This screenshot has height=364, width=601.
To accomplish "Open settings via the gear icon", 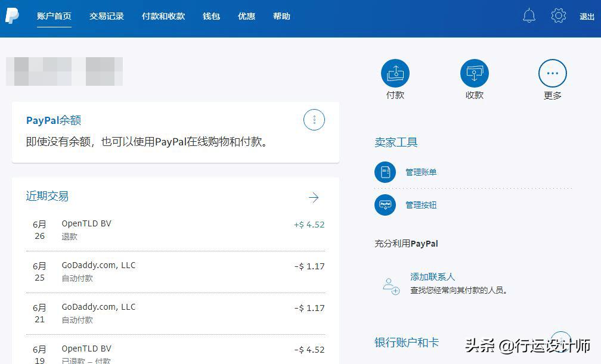I will coord(558,15).
